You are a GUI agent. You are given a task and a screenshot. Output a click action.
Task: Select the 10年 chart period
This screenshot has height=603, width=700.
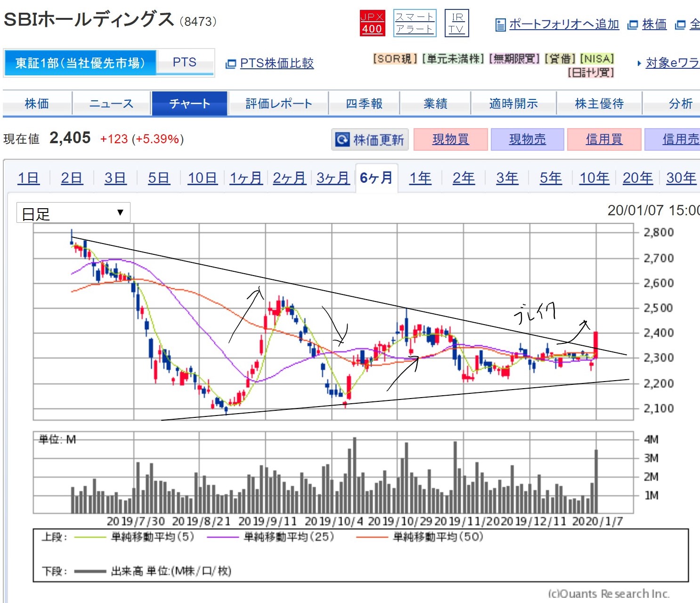[594, 178]
